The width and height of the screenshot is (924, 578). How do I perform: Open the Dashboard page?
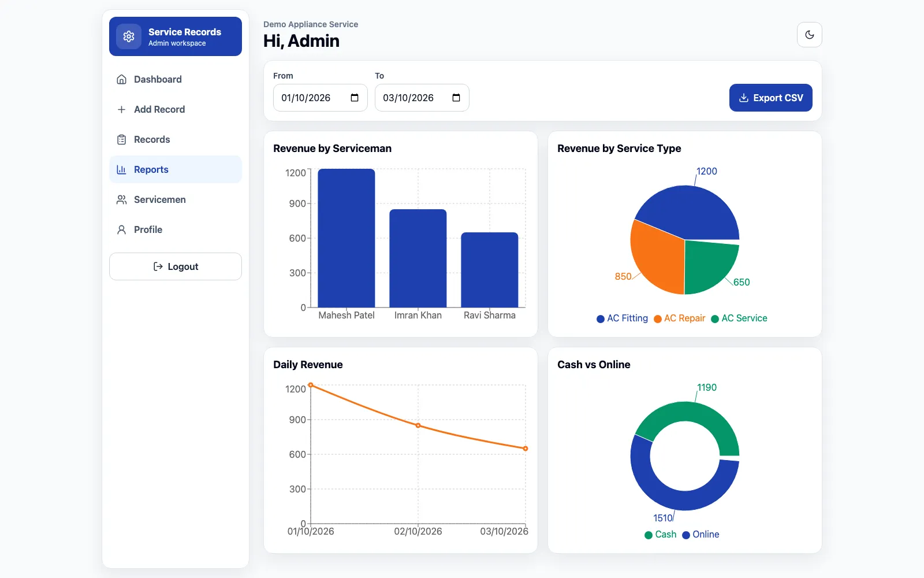176,79
